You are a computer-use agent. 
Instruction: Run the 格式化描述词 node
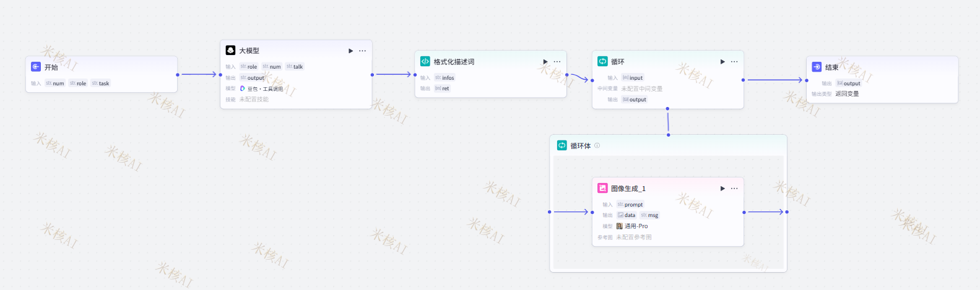[x=545, y=62]
